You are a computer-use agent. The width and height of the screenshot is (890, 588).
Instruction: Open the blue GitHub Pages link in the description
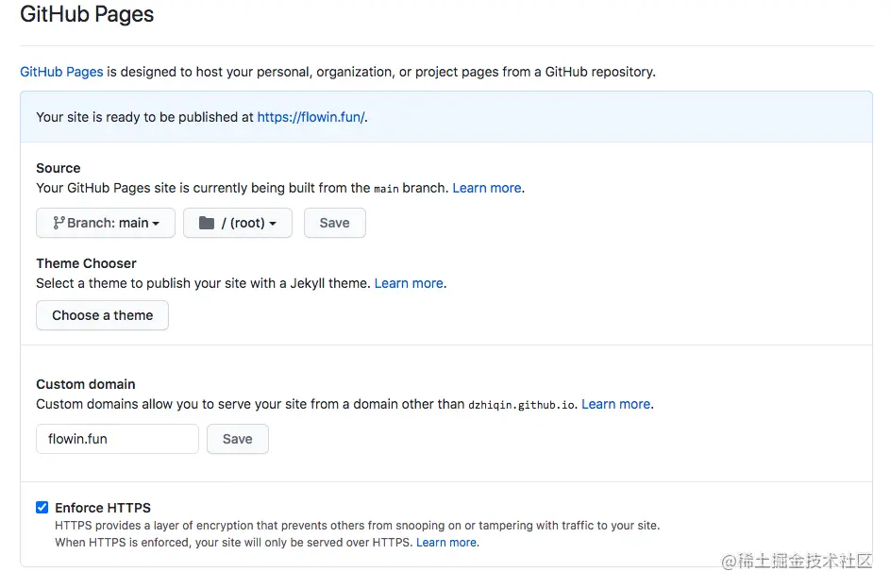[x=61, y=72]
